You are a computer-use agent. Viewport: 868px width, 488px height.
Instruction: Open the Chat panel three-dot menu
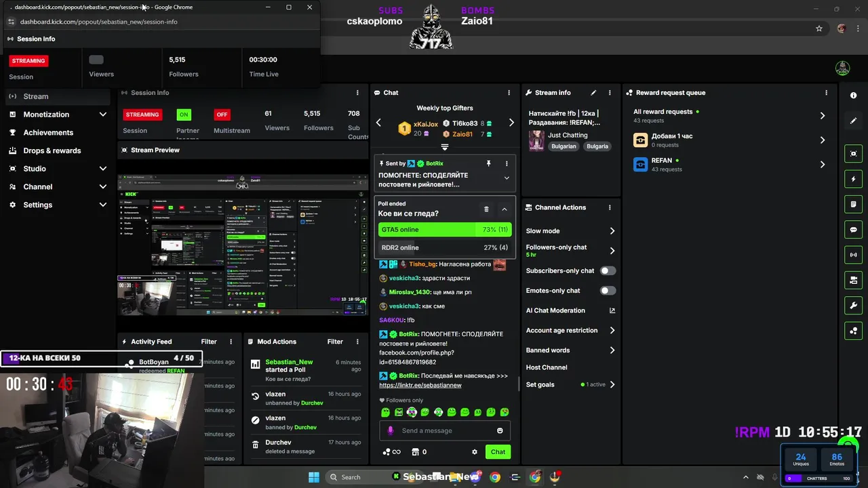tap(509, 93)
